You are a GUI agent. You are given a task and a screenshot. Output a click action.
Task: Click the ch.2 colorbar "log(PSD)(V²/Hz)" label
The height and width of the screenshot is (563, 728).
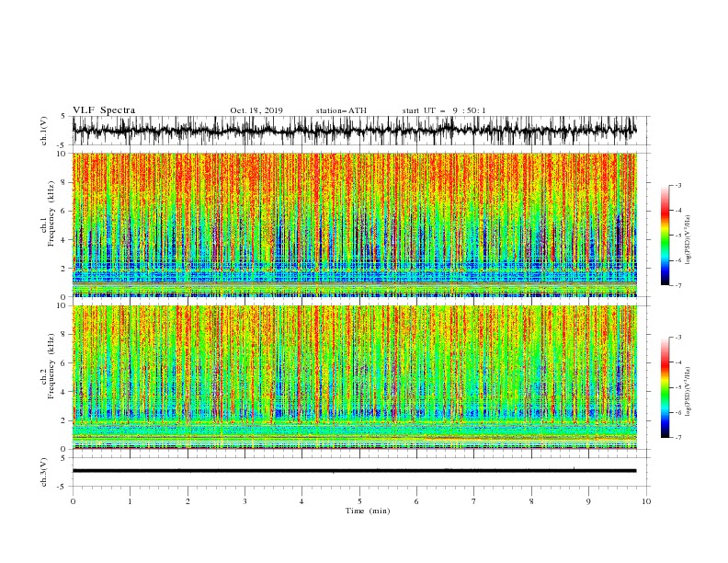tap(688, 392)
